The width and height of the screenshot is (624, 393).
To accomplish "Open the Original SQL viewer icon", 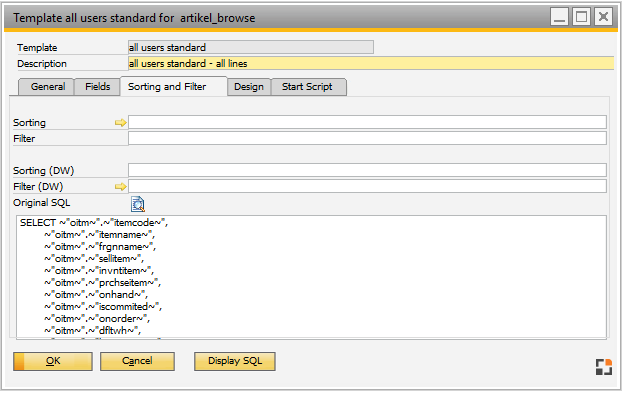I will pyautogui.click(x=138, y=204).
